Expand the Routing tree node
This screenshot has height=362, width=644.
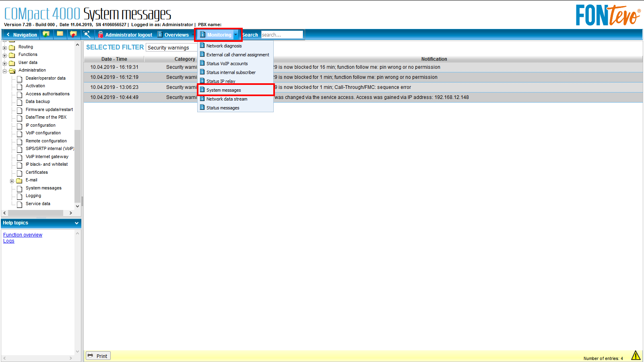5,47
